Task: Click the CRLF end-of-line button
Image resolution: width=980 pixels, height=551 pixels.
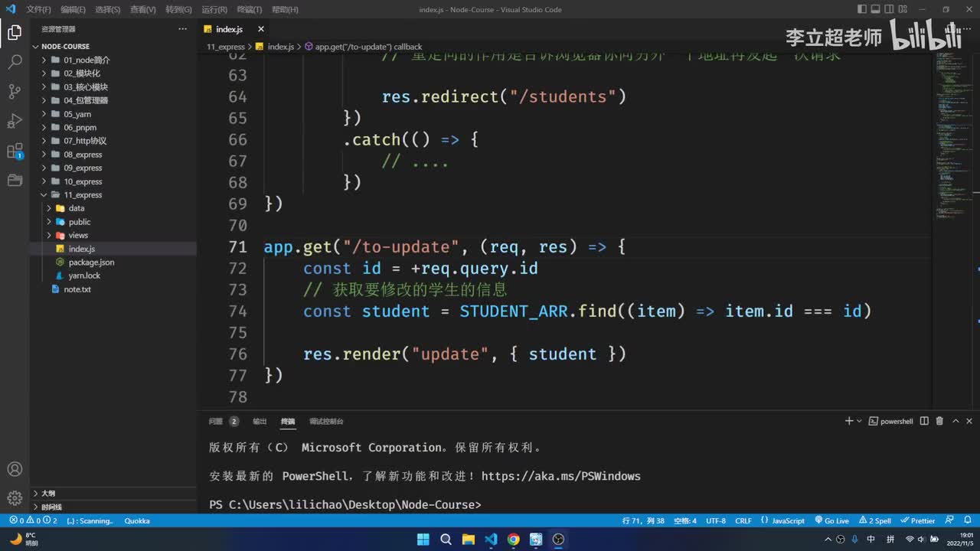Action: (x=743, y=520)
